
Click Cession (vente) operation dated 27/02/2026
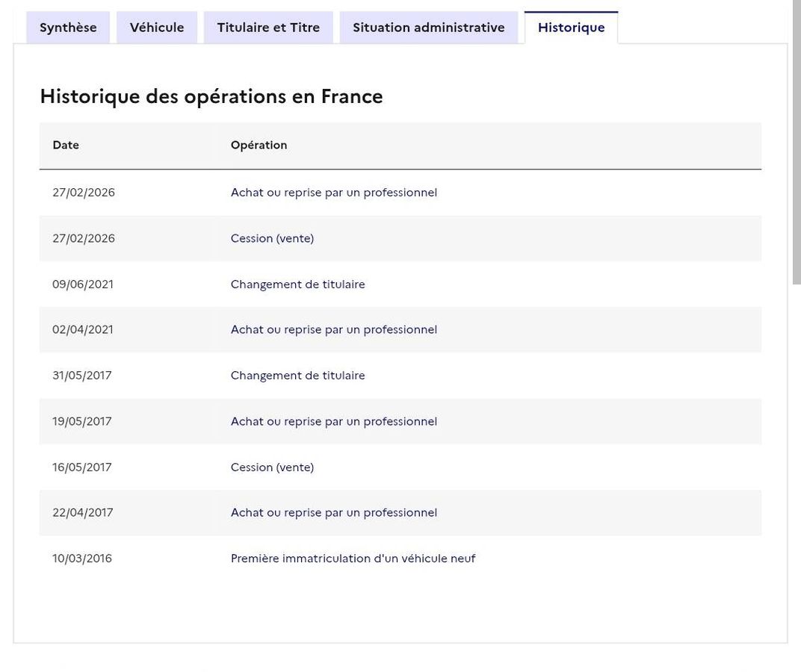point(272,238)
